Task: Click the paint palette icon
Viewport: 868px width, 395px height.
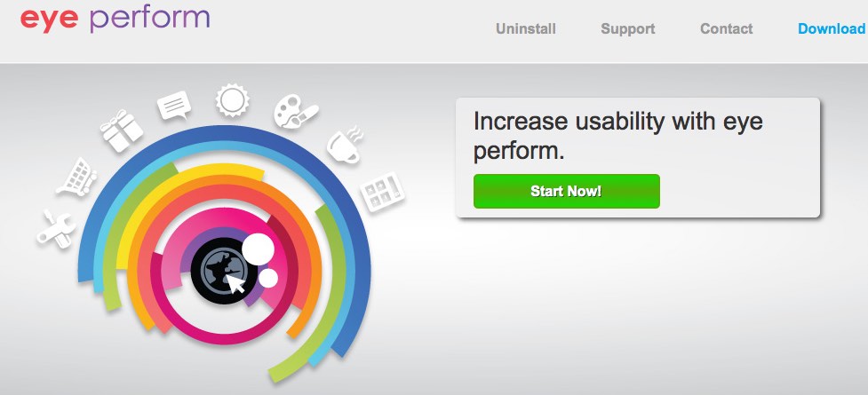Action: 295,113
